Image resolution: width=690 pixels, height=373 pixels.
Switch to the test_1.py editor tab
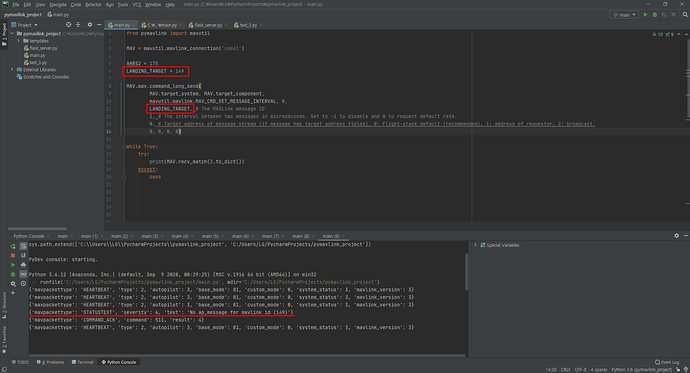point(247,25)
